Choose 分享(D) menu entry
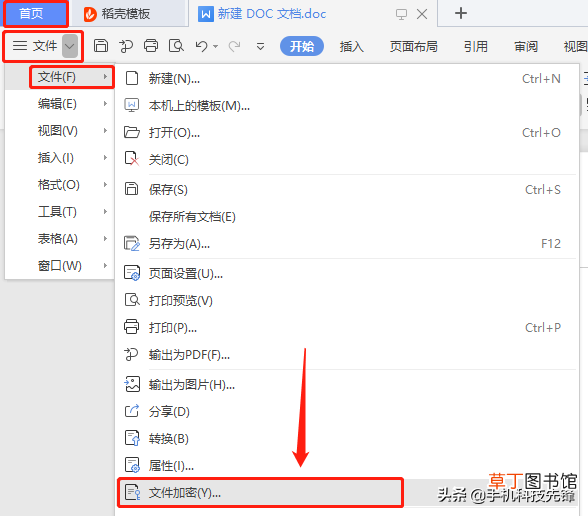 (x=347, y=411)
